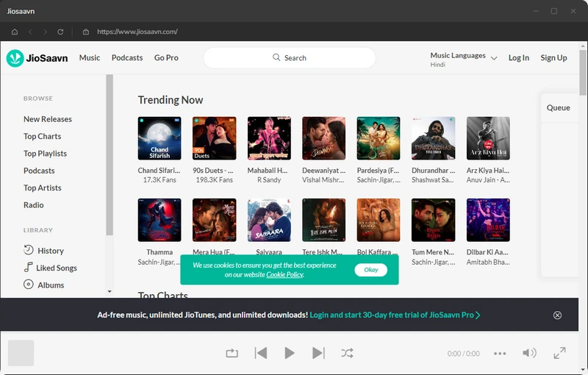Image resolution: width=588 pixels, height=375 pixels.
Task: Dismiss the Pro trial promotion banner
Action: pos(557,315)
